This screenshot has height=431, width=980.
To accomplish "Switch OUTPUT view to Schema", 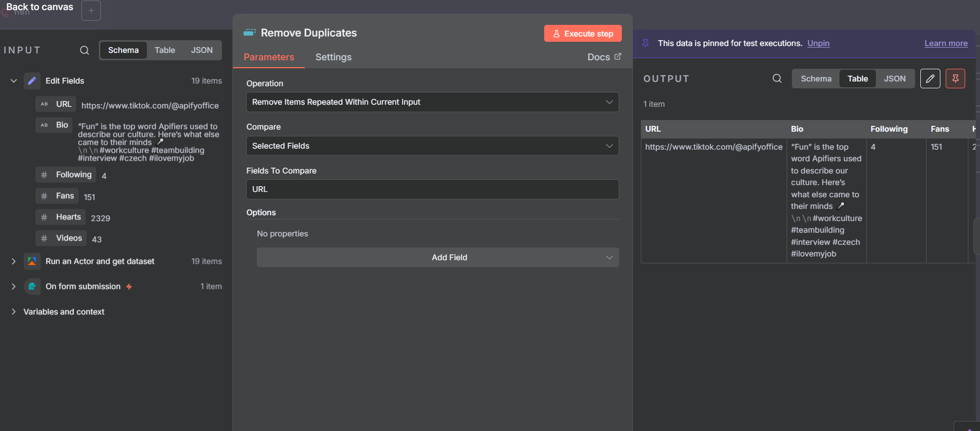I will coord(816,79).
